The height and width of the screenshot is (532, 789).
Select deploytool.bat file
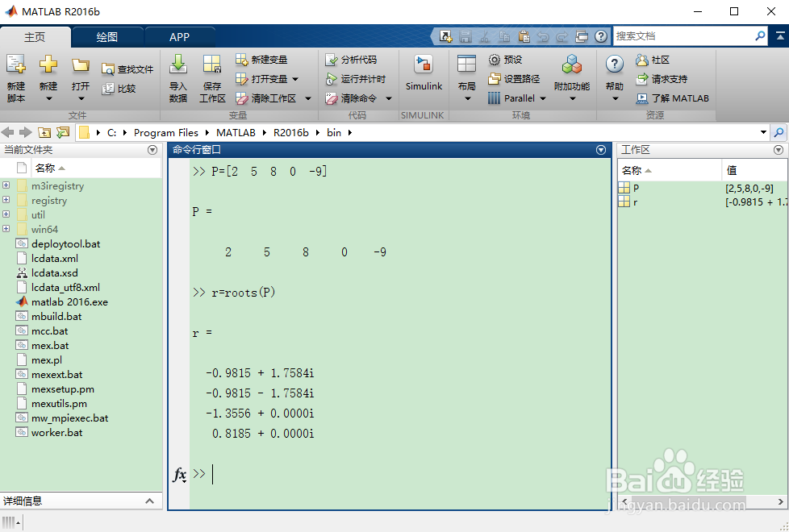pos(65,244)
